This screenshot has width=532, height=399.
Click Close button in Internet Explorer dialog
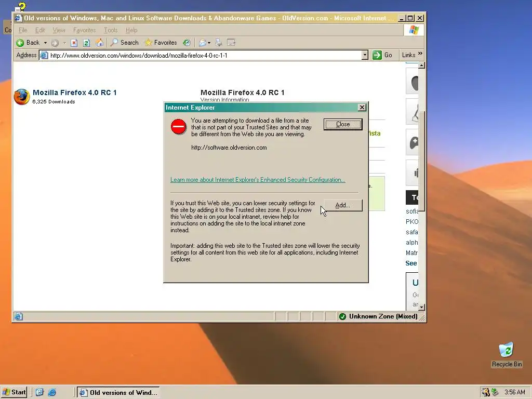tap(343, 124)
